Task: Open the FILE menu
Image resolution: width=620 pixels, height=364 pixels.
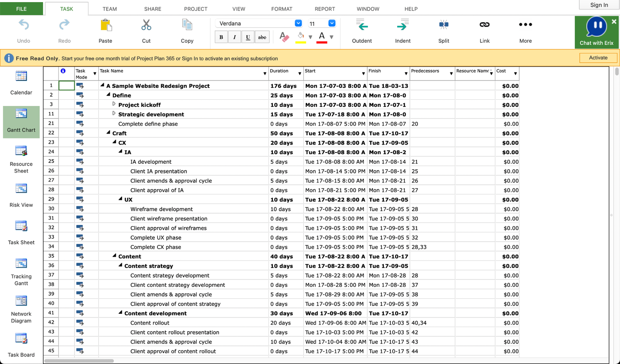Action: 21,9
